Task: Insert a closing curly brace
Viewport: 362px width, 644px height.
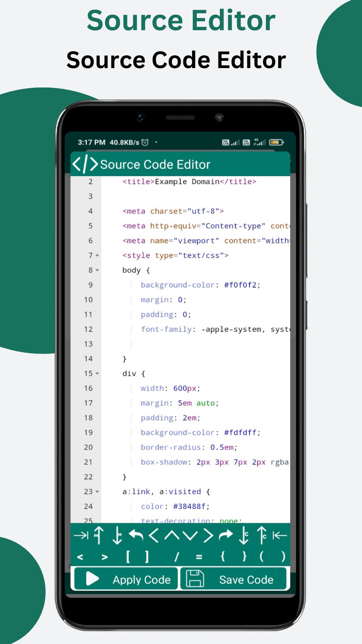Action: [244, 556]
